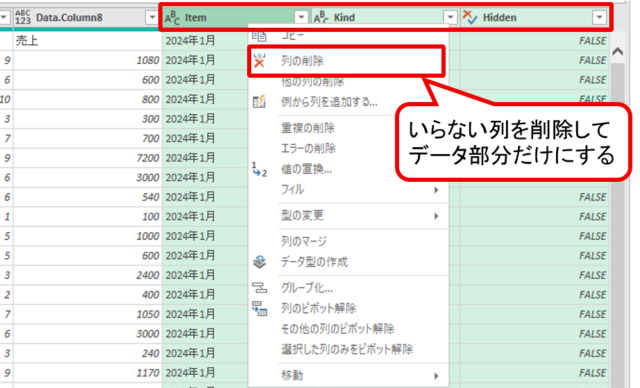Click the 540 cell in Data.Column8

point(87,197)
